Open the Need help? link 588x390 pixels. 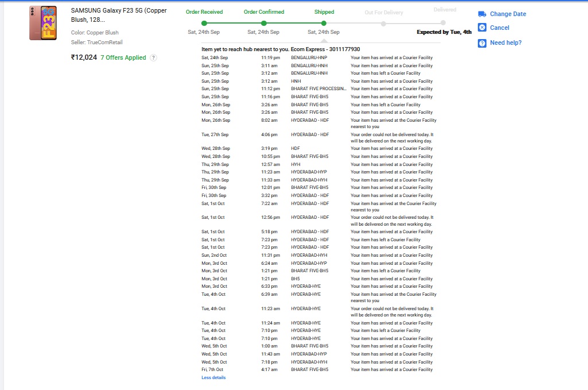pos(505,43)
